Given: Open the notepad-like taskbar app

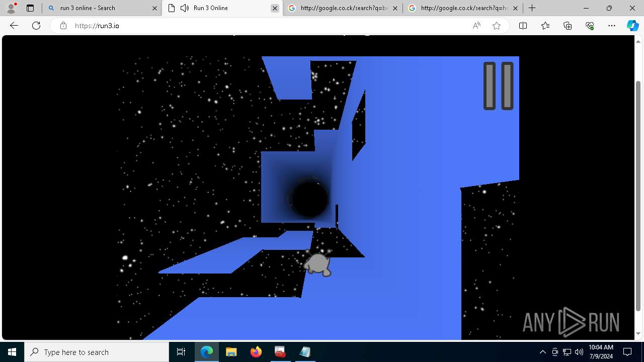Looking at the screenshot, I should tap(305, 352).
